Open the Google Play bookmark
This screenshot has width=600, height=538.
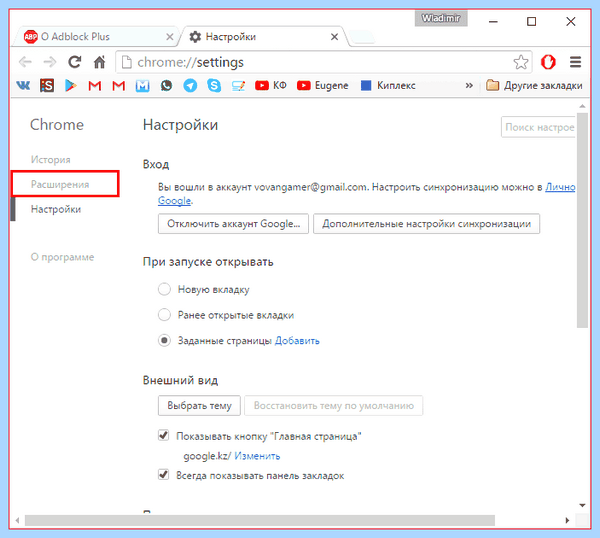[x=70, y=85]
